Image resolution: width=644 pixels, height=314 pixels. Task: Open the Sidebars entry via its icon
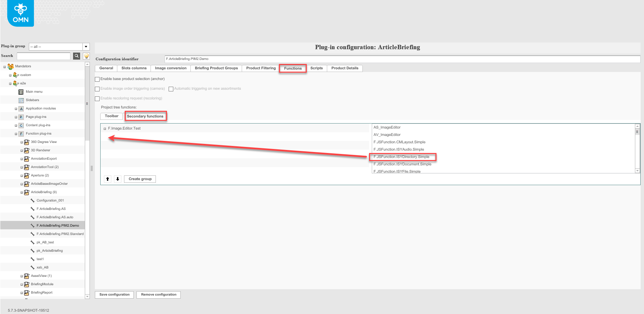point(21,100)
